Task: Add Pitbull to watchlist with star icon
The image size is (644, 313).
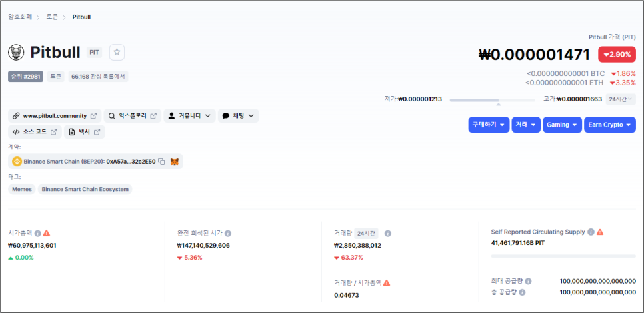Action: click(117, 52)
